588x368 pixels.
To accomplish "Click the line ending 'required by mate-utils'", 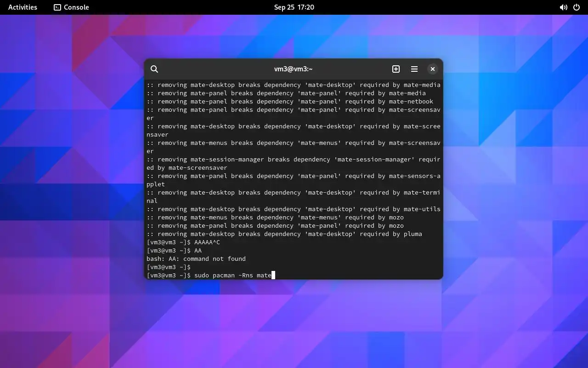I will [x=294, y=209].
